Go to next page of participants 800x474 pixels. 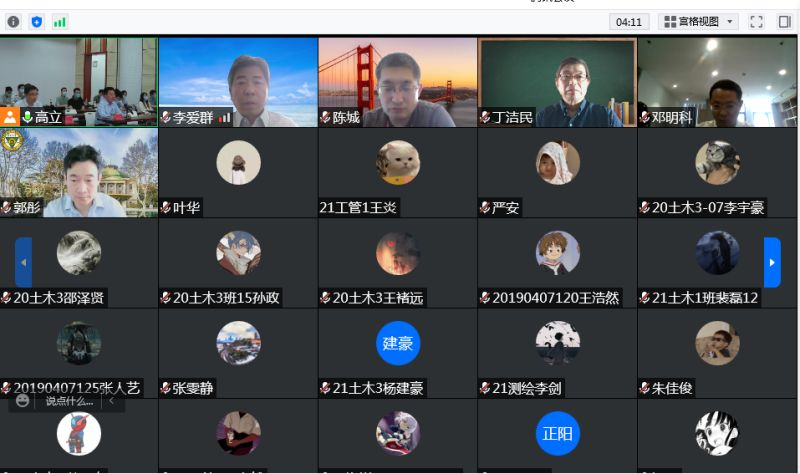pyautogui.click(x=772, y=262)
